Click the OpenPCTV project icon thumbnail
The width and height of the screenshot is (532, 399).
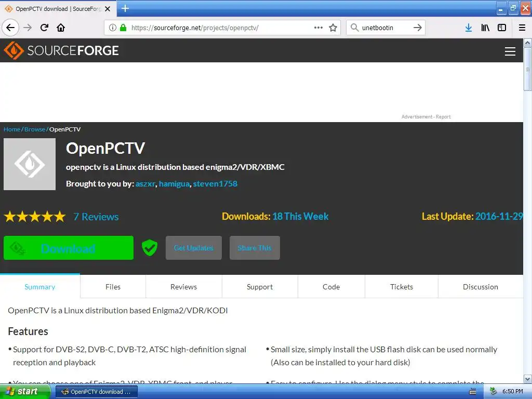(30, 164)
